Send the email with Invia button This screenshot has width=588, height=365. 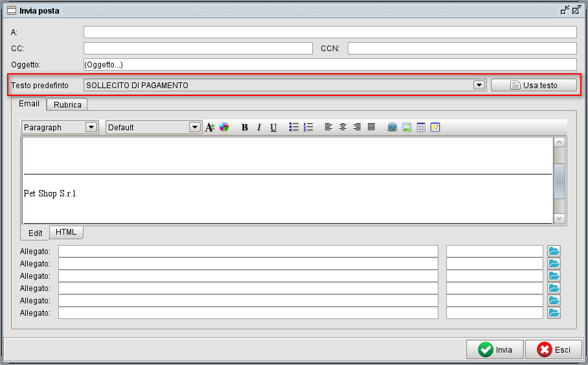coord(495,349)
